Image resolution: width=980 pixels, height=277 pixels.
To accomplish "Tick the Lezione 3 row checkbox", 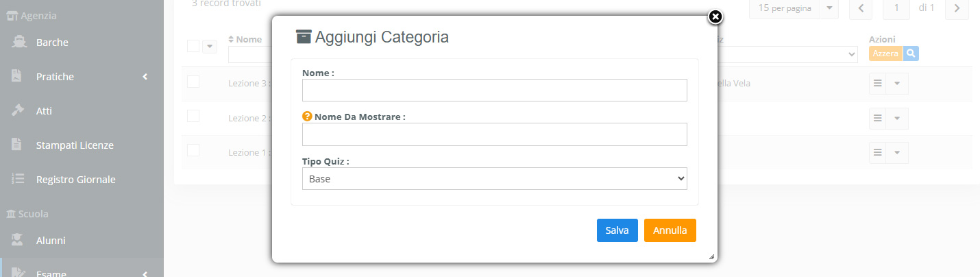I will pos(193,82).
